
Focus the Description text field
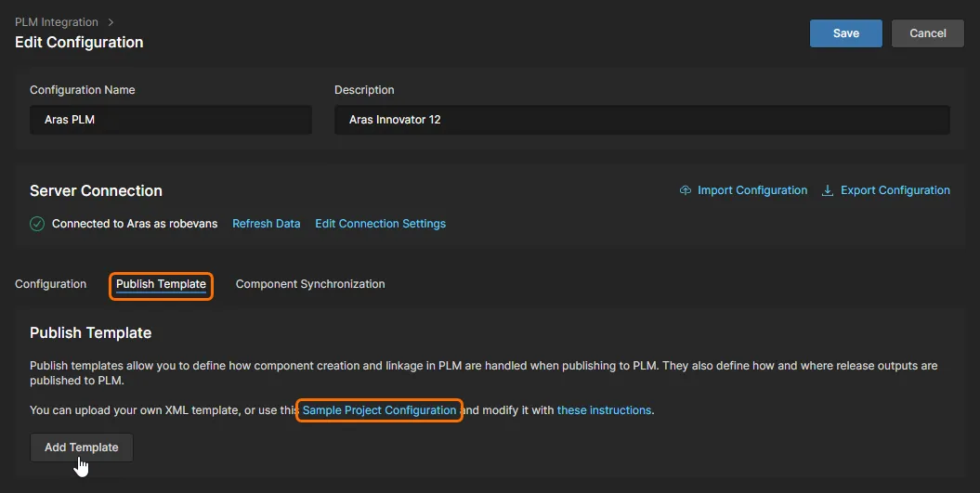click(642, 120)
